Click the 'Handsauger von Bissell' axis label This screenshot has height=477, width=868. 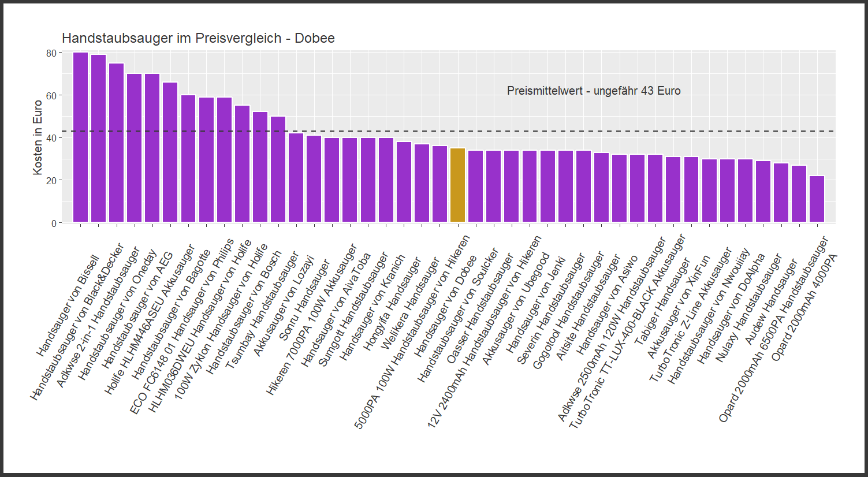click(x=68, y=306)
